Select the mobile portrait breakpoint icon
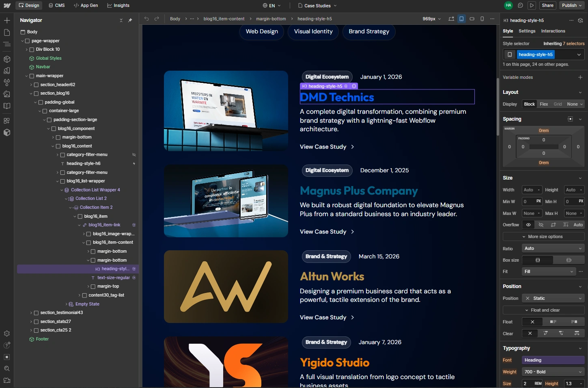The image size is (588, 388). click(x=482, y=19)
